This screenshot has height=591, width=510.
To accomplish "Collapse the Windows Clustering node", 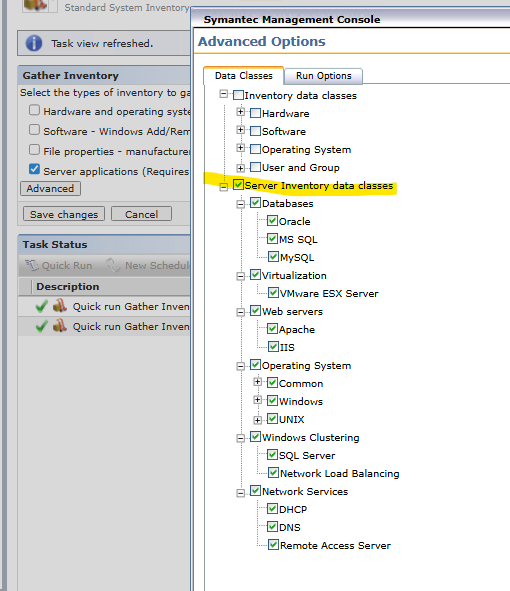I will coord(240,438).
